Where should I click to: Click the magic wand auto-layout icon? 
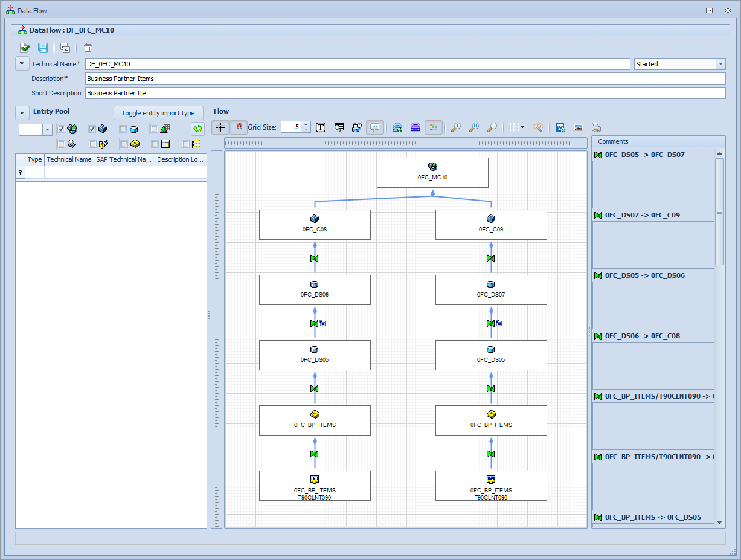[x=538, y=127]
